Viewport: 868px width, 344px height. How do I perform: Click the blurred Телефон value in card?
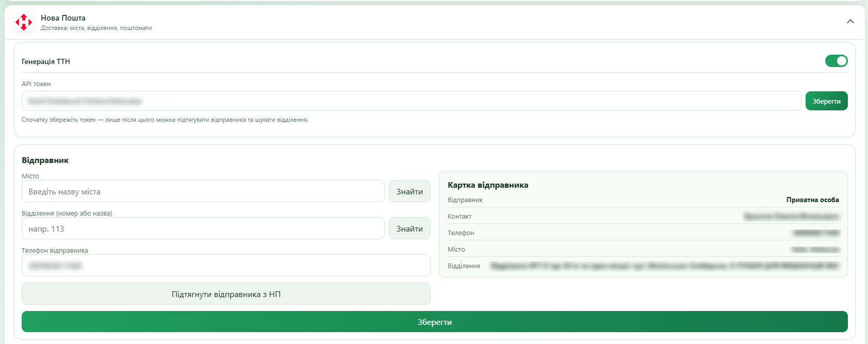815,233
